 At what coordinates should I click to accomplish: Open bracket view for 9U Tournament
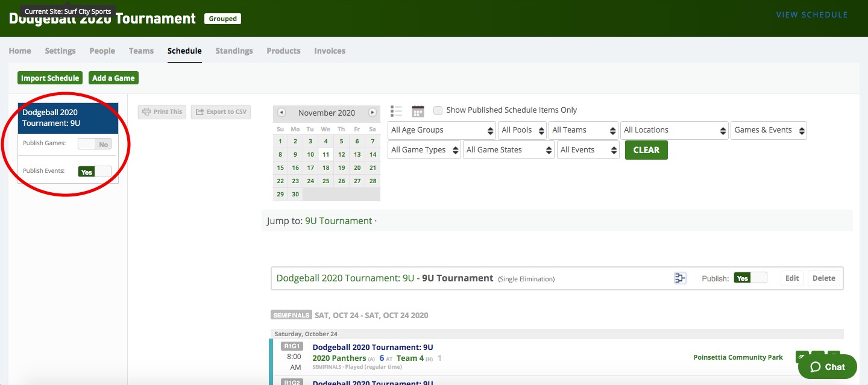680,278
